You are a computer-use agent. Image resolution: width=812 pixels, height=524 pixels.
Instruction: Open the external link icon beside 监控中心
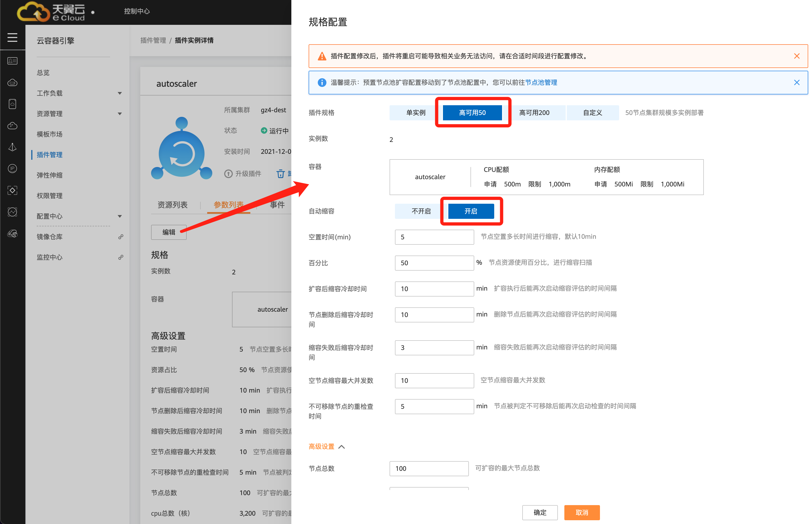pyautogui.click(x=120, y=257)
